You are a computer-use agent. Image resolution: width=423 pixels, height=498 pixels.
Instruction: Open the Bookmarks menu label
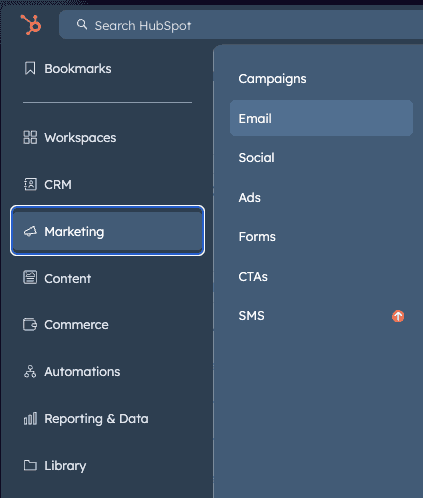78,69
